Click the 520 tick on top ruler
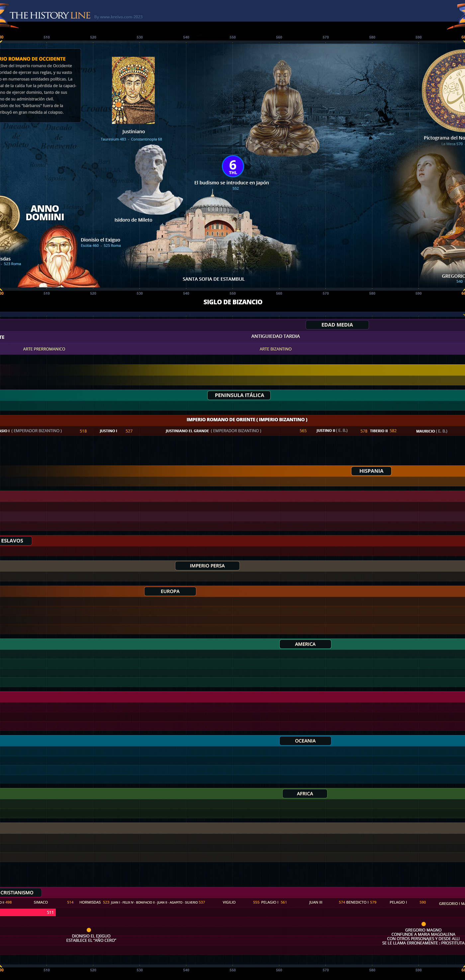This screenshot has height=980, width=465. tap(93, 37)
